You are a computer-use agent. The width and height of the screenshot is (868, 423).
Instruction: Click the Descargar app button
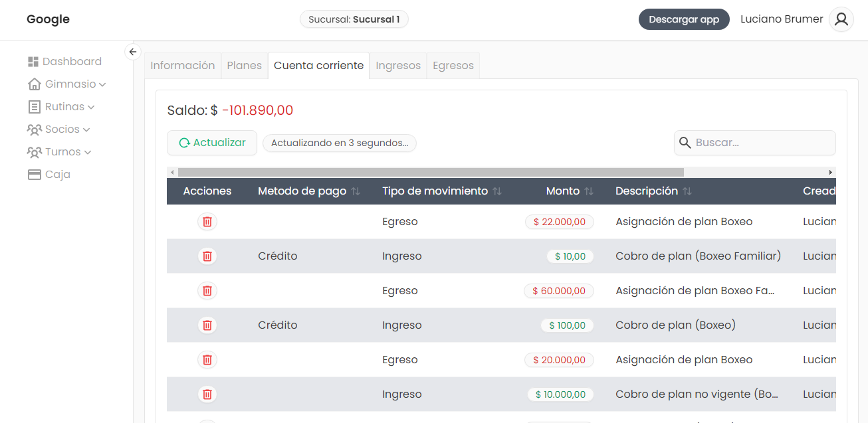tap(684, 19)
